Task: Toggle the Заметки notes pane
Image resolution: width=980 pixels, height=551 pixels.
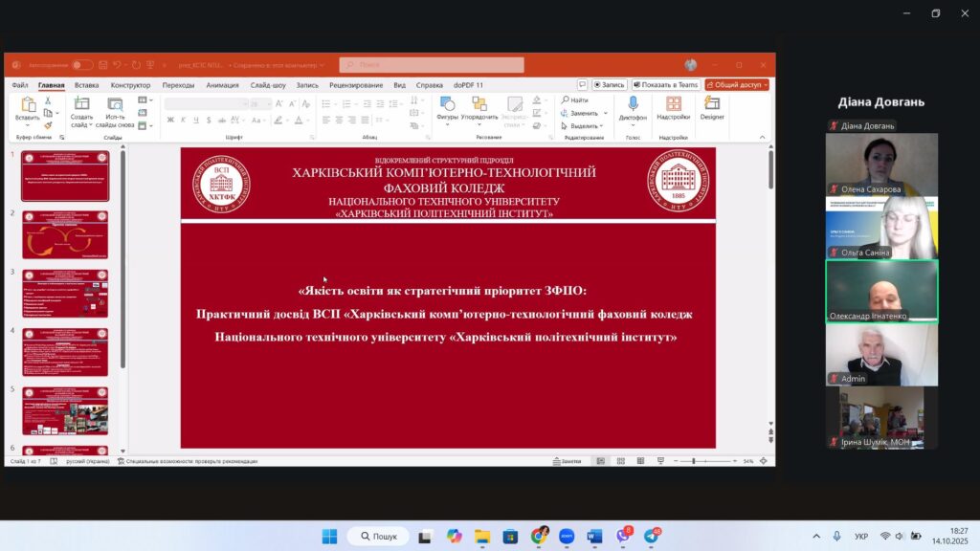Action: pyautogui.click(x=566, y=461)
